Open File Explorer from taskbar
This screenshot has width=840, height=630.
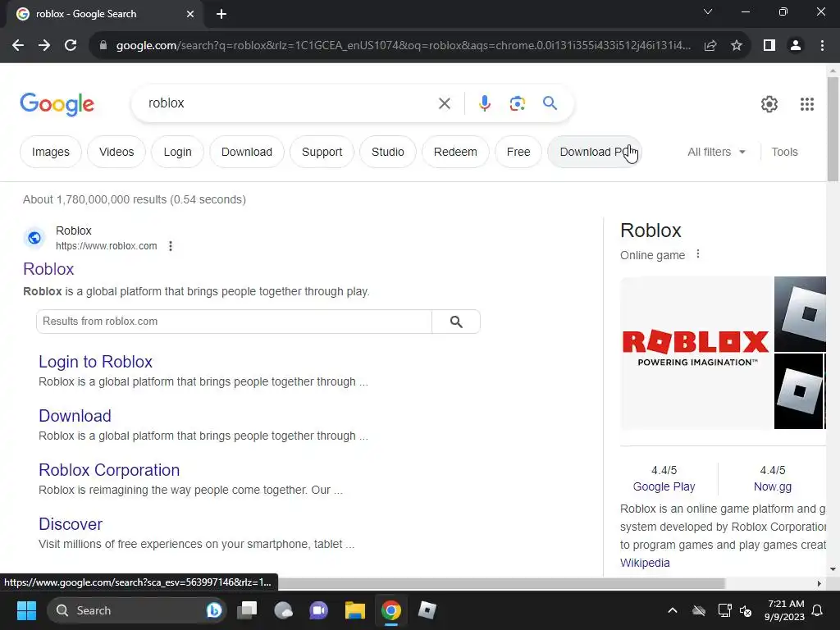pos(354,610)
